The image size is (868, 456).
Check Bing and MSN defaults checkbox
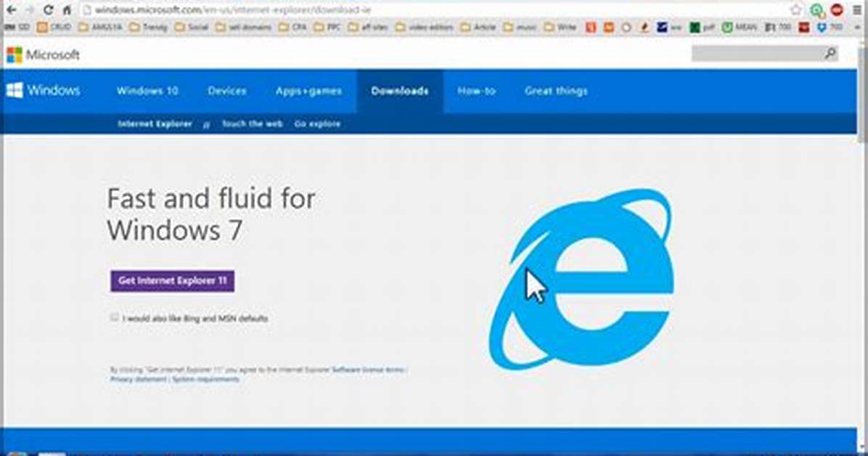[x=115, y=317]
